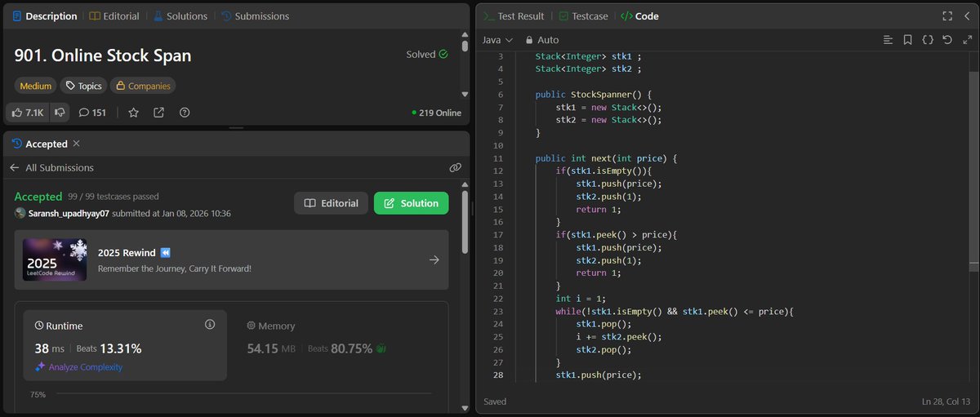Viewport: 980px width, 417px height.
Task: Click the 2025 LeetCode Rewind thumbnail
Action: (55, 260)
